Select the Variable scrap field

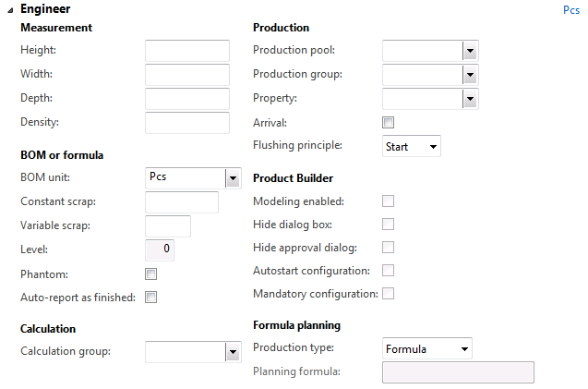coord(168,226)
